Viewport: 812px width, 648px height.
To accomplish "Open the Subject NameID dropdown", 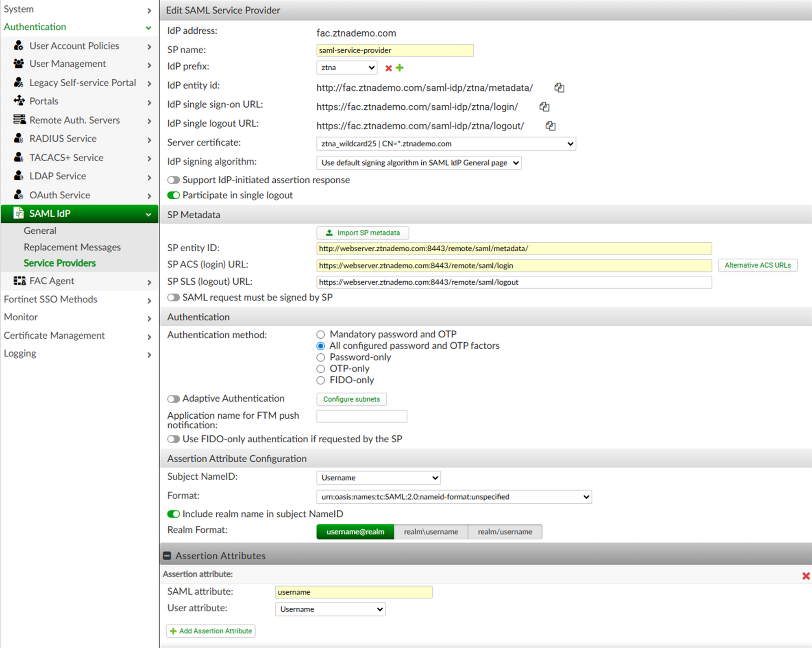I will [378, 478].
